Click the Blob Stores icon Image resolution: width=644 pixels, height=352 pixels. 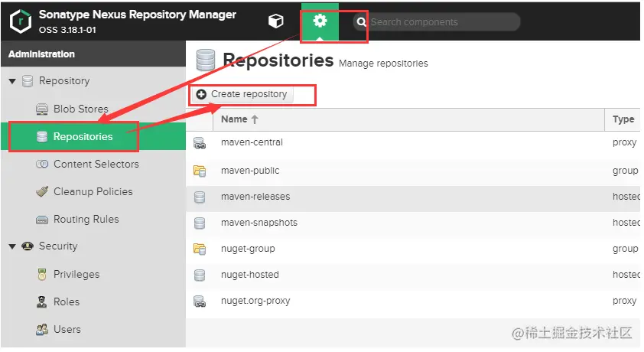[42, 109]
